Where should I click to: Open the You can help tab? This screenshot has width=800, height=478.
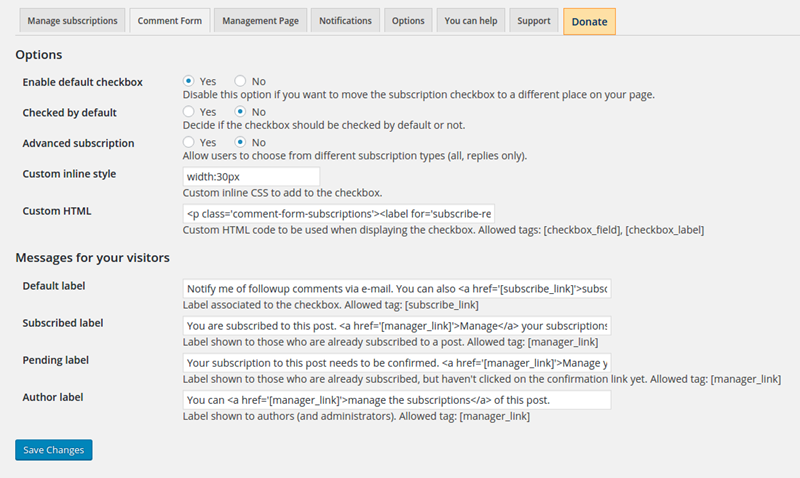point(470,21)
